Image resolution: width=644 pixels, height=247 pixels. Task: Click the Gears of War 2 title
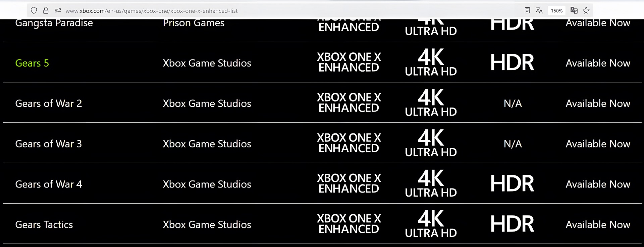tap(49, 104)
